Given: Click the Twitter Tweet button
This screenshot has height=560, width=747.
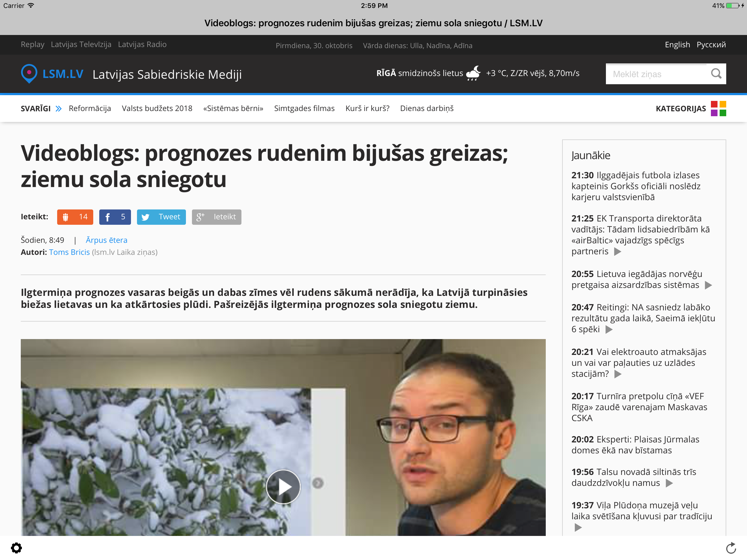Looking at the screenshot, I should [x=161, y=217].
